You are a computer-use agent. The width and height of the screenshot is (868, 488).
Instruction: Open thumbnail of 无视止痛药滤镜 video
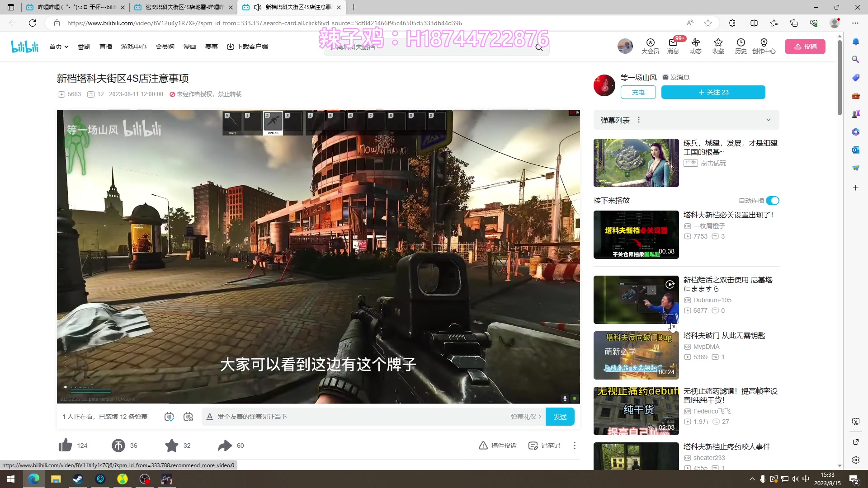636,411
